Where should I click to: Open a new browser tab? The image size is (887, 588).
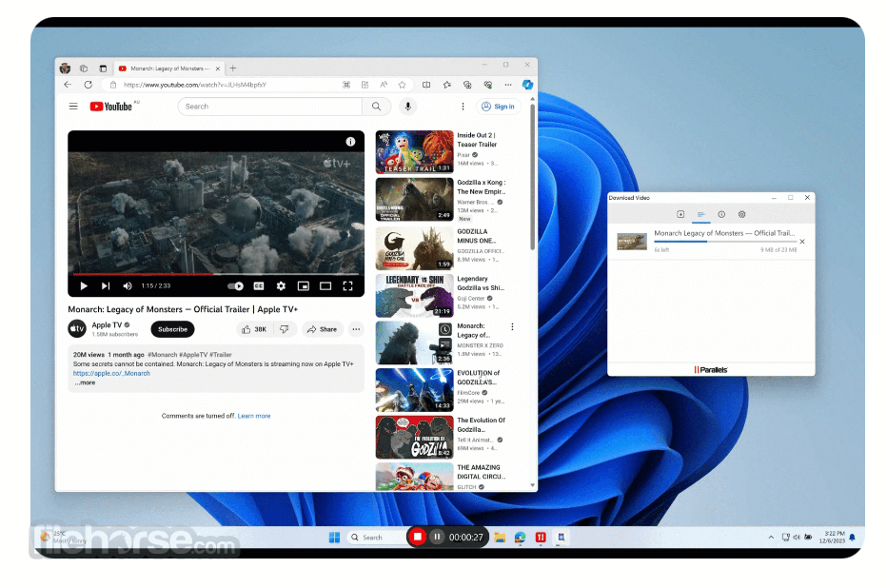[233, 68]
